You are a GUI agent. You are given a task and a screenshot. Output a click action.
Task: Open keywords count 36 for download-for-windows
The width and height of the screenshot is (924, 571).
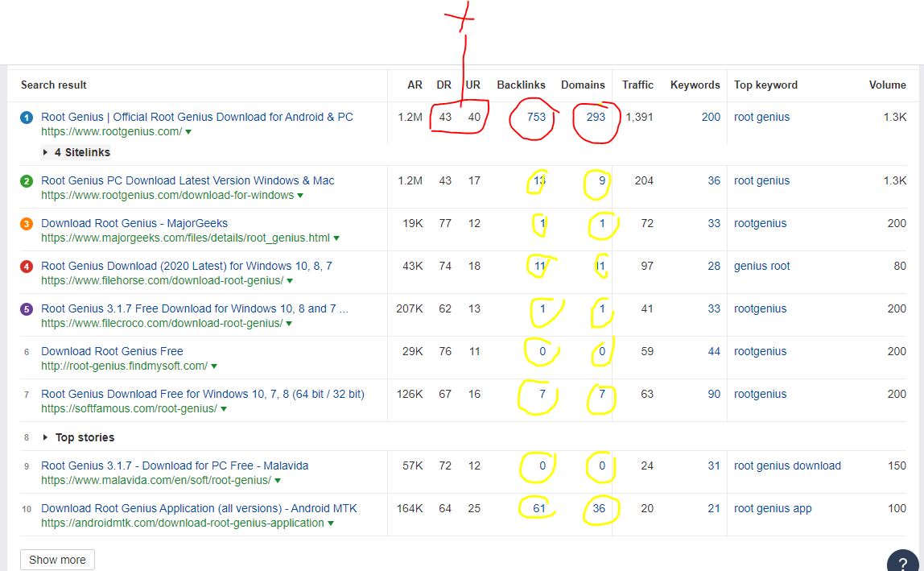click(714, 180)
